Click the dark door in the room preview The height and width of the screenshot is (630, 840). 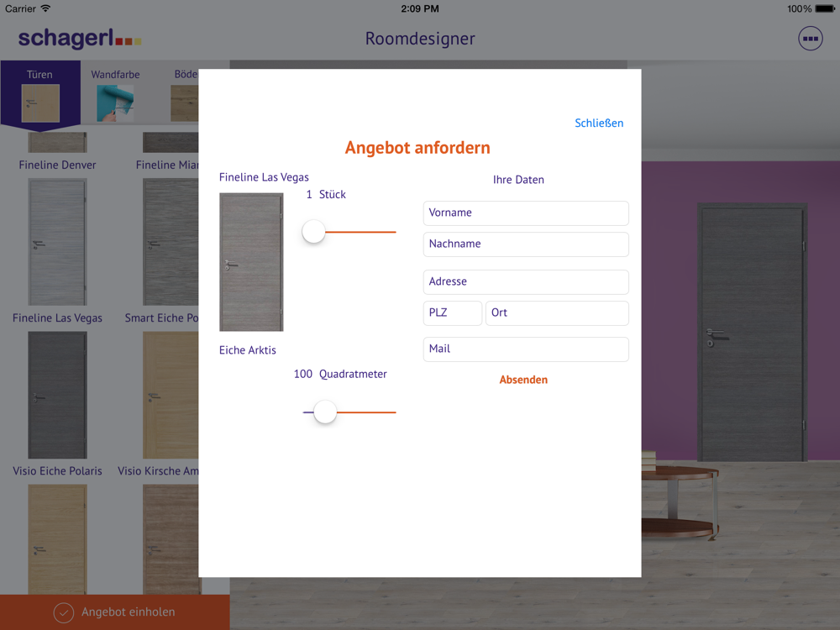[x=752, y=332]
